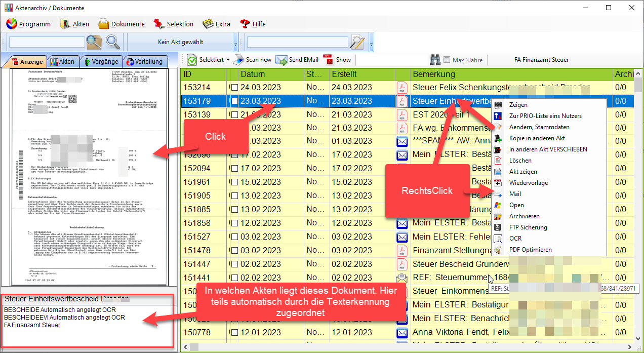Tick the checkbox in row 151527
644x353 pixels.
[234, 237]
